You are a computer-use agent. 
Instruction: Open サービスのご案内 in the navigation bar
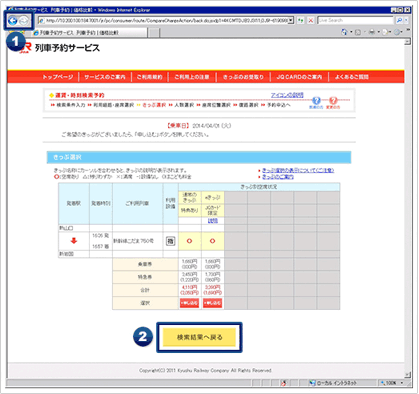click(105, 77)
